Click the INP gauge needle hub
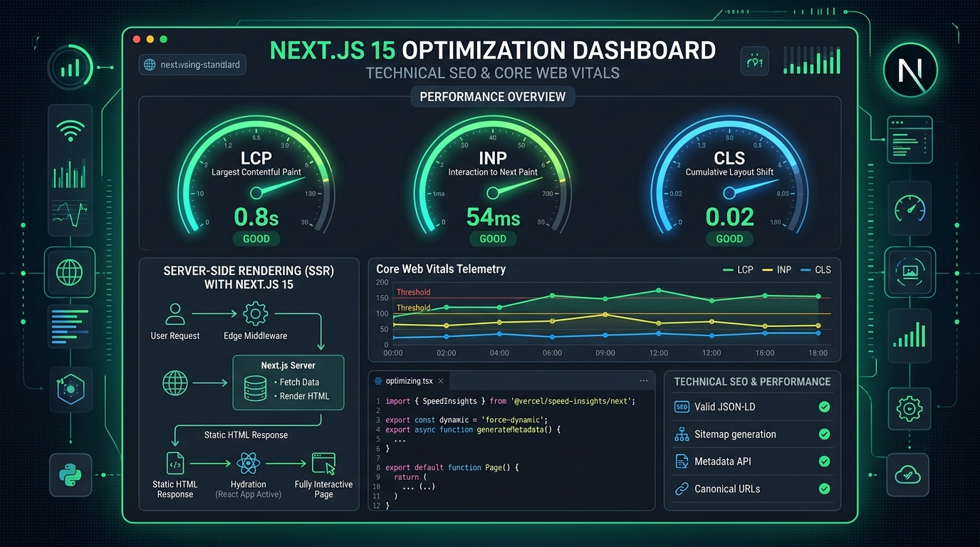This screenshot has height=547, width=980. coord(492,193)
